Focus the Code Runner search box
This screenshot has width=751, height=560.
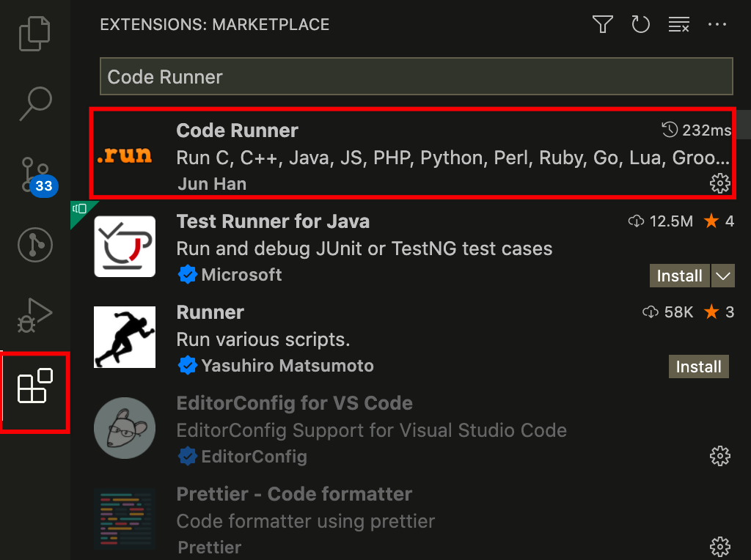(x=417, y=76)
